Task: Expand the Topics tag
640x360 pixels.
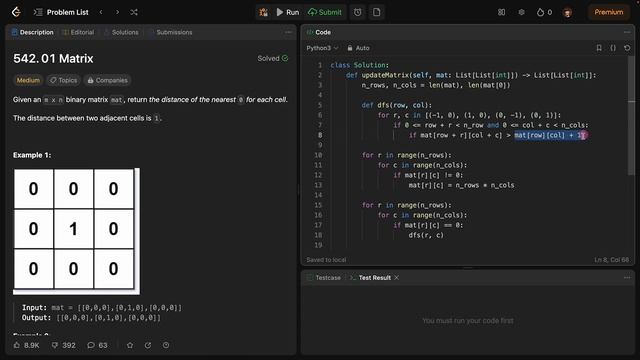Action: 64,80
